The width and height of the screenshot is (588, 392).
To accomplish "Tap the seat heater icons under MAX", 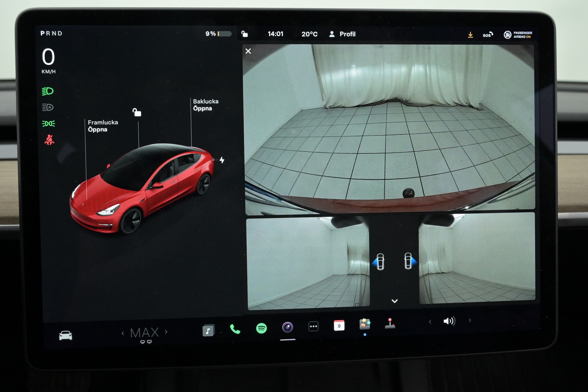I will 146,342.
